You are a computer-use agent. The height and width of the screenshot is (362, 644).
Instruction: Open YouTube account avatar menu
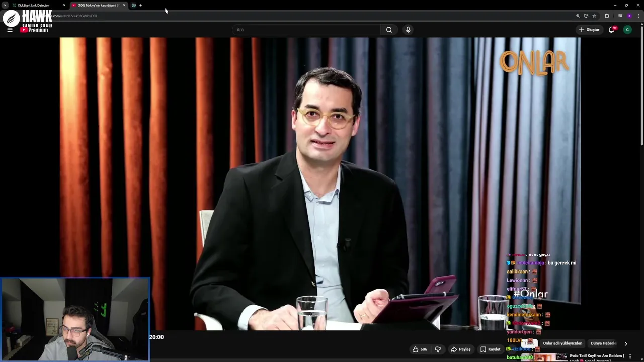(x=627, y=30)
